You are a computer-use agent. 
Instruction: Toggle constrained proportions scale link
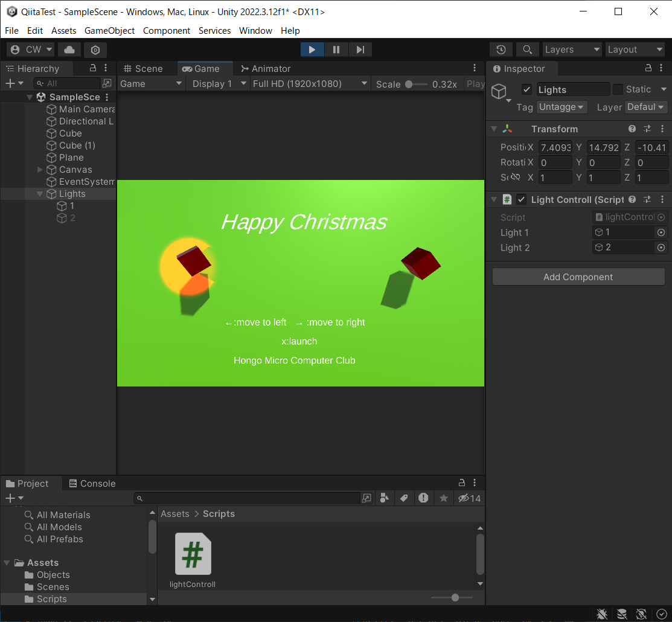(x=515, y=176)
